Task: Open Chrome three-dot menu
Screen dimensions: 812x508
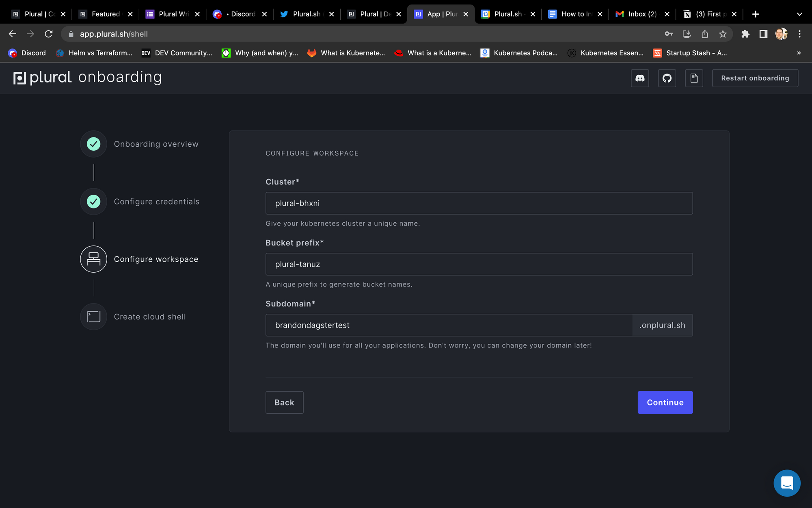Action: point(799,34)
